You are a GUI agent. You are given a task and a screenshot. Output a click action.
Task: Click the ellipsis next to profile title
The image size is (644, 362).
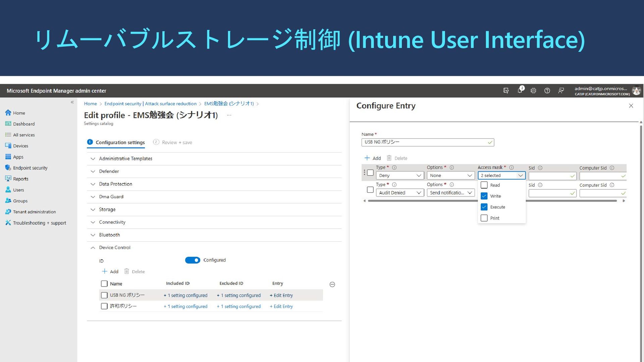click(x=229, y=115)
